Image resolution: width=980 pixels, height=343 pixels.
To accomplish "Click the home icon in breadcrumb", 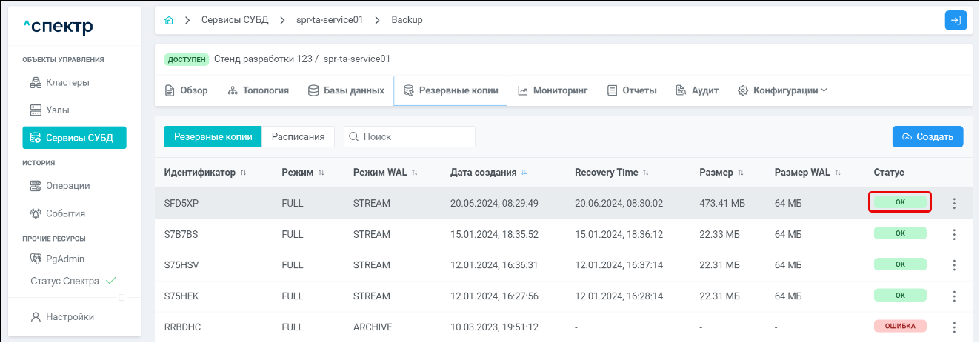I will 169,20.
